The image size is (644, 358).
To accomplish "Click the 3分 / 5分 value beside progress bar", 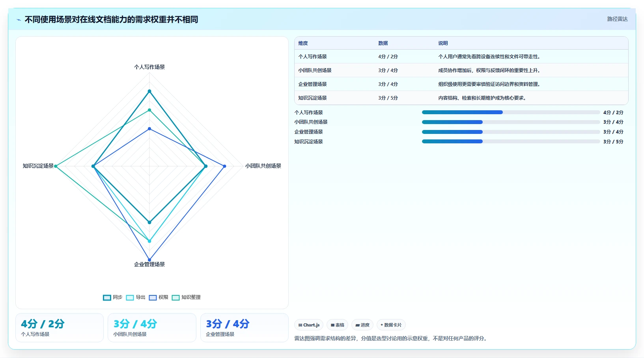I will point(613,142).
